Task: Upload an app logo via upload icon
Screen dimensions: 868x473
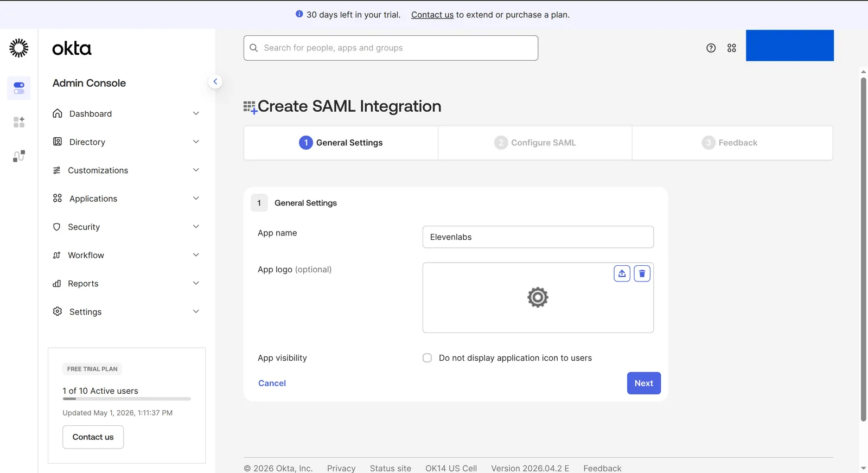Action: tap(622, 273)
